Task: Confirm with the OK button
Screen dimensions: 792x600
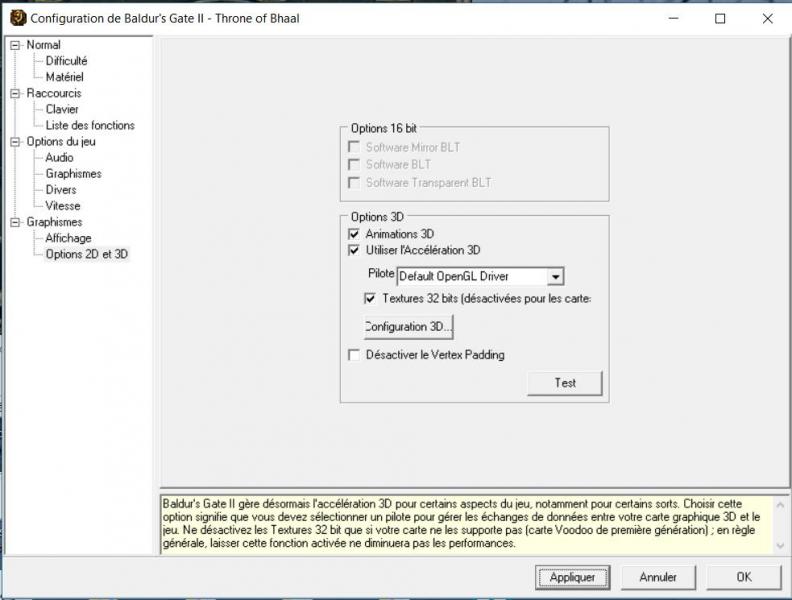Action: click(x=744, y=577)
